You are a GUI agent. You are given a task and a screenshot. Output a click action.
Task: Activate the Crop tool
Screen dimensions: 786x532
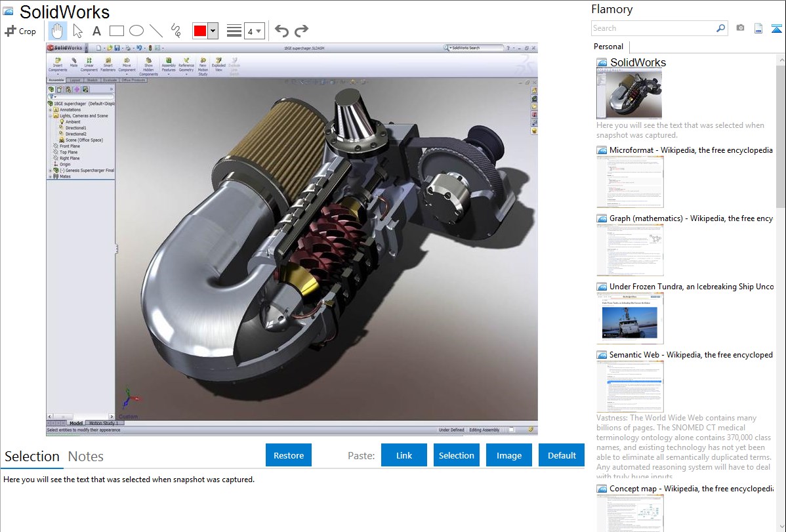[x=20, y=31]
